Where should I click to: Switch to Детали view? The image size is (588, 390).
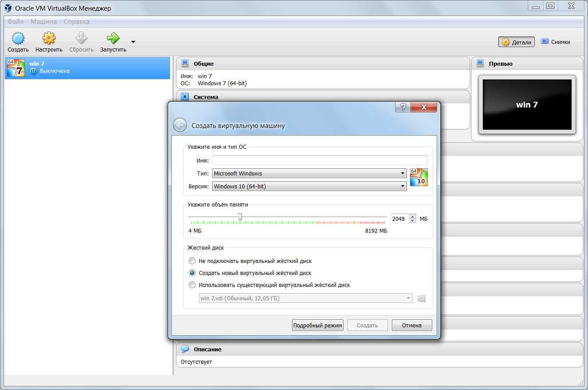click(517, 42)
